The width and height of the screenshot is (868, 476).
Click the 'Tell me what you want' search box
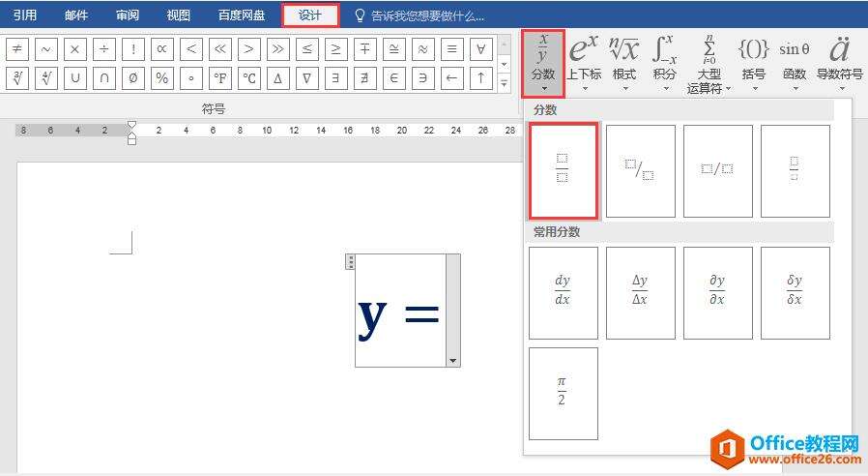(420, 16)
